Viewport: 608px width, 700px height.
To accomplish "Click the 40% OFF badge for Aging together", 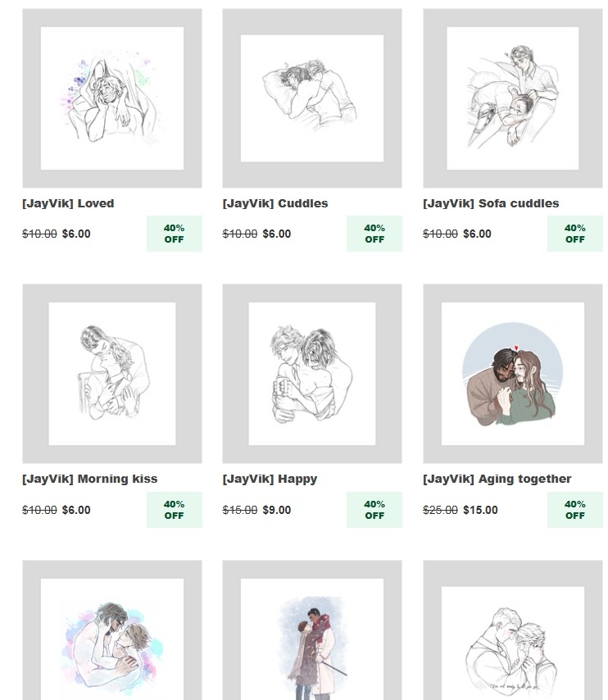I will click(x=575, y=510).
